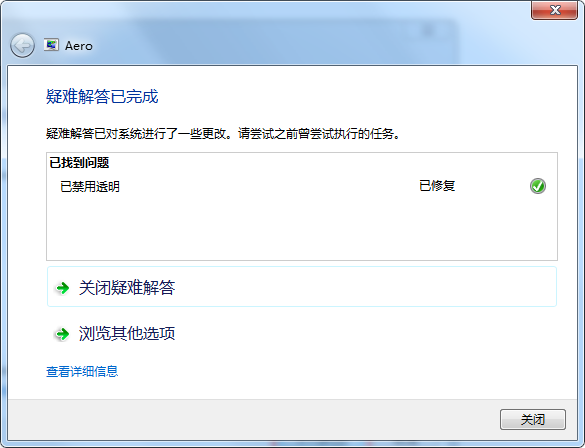This screenshot has width=585, height=448.
Task: Click the 已修复 status text
Action: tap(437, 186)
